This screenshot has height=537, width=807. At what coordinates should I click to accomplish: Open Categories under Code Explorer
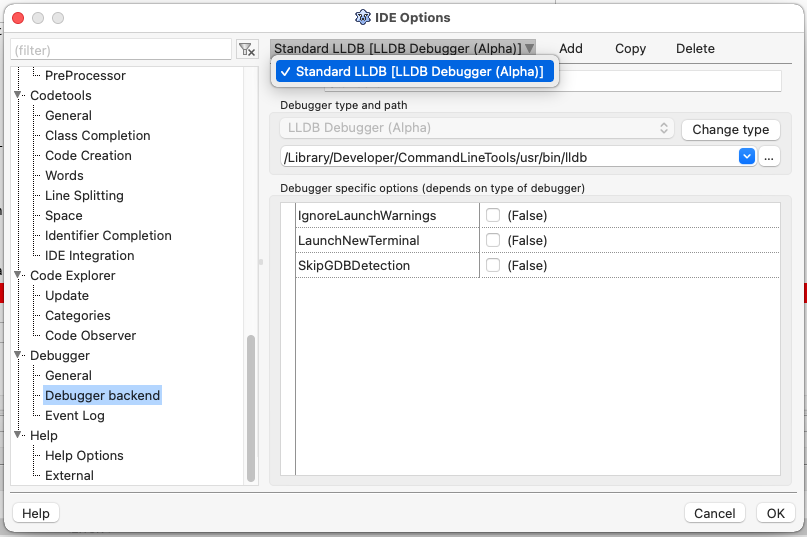(x=78, y=316)
